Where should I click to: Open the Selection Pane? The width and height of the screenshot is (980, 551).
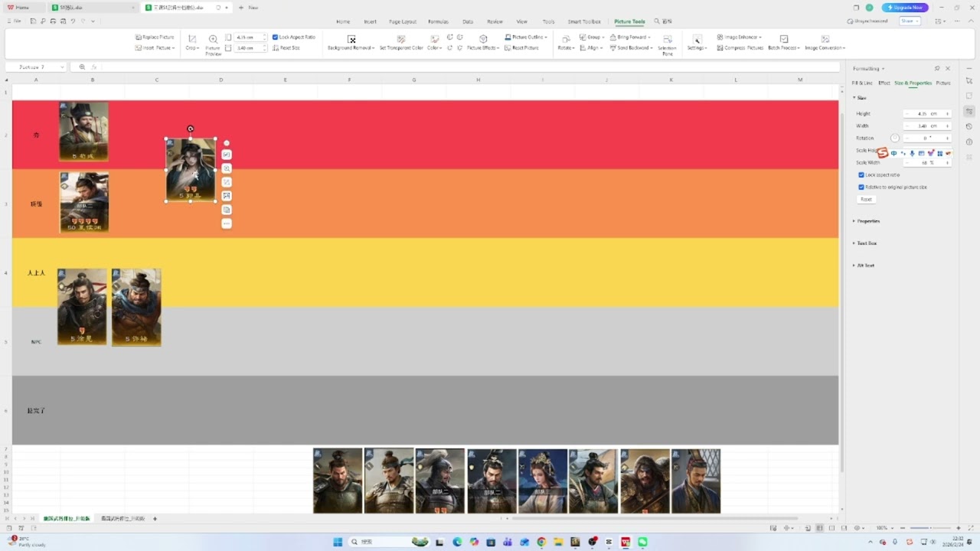click(x=668, y=44)
